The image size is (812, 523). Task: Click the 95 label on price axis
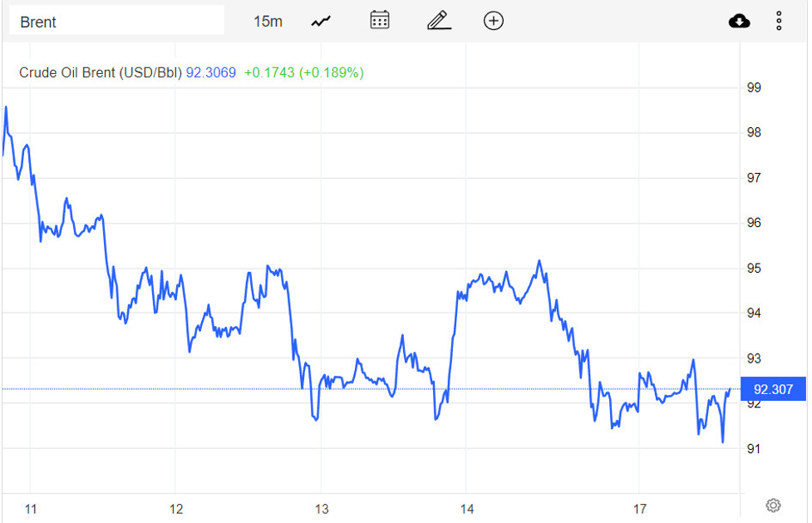[754, 269]
